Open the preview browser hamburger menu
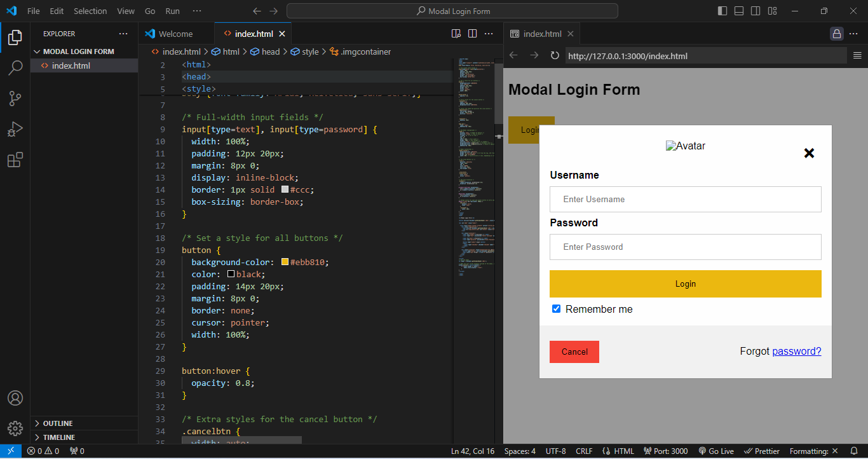 pyautogui.click(x=857, y=55)
